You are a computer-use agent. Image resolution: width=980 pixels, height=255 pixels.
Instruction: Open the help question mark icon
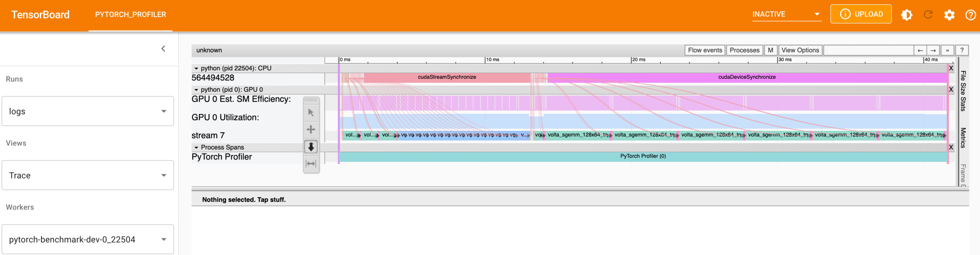(970, 15)
